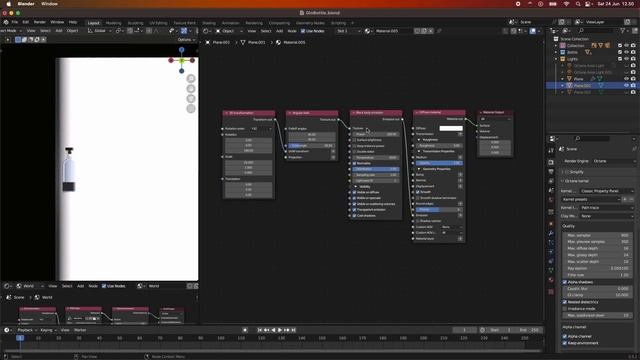Toggle render camera icon for Plane.001
640x360 pixels.
pyautogui.click(x=633, y=85)
